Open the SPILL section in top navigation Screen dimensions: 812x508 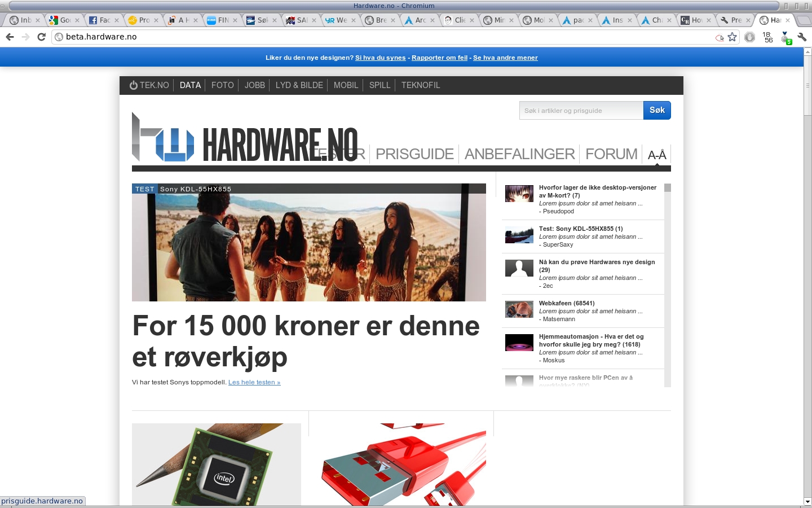379,85
